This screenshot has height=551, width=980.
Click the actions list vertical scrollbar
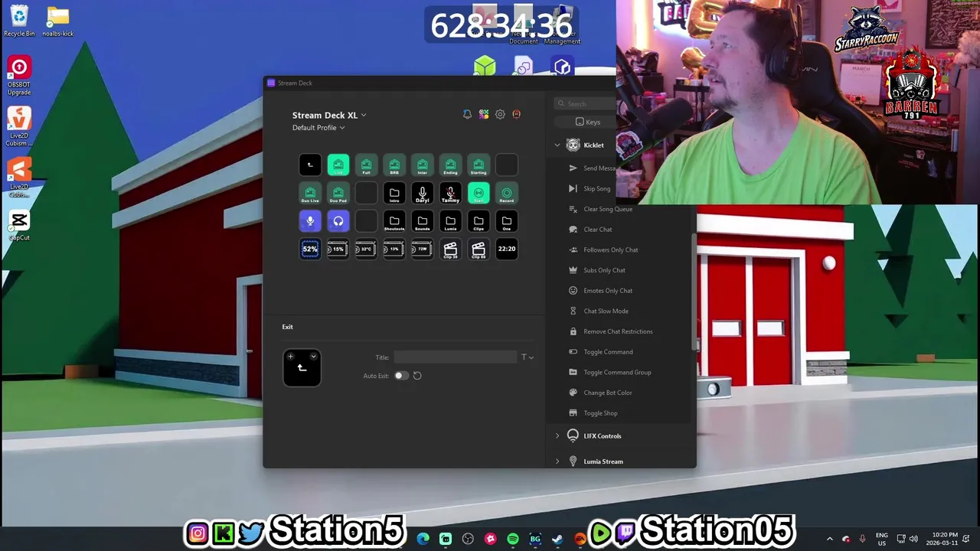pyautogui.click(x=694, y=292)
